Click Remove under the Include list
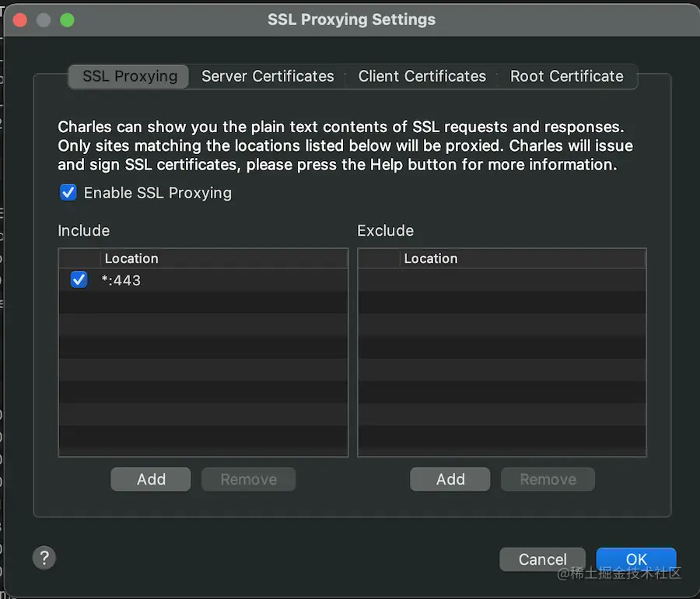Viewport: 700px width, 599px height. tap(248, 479)
